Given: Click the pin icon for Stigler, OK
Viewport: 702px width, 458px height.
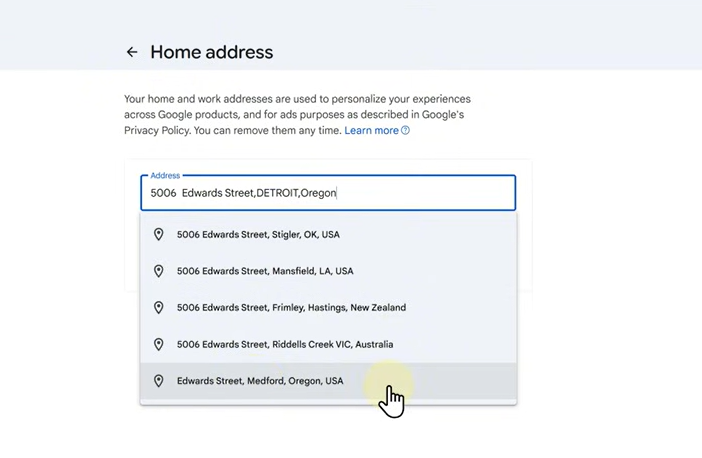Looking at the screenshot, I should (158, 235).
